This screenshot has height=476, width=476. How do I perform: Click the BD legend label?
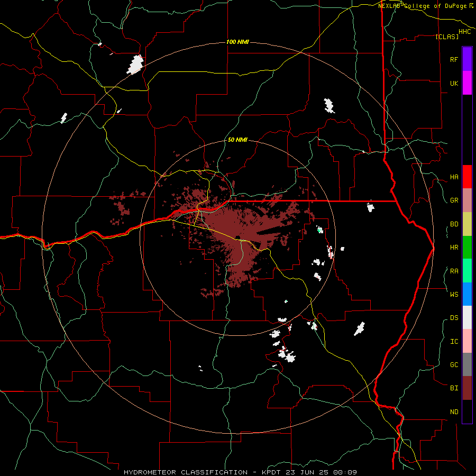(x=454, y=224)
